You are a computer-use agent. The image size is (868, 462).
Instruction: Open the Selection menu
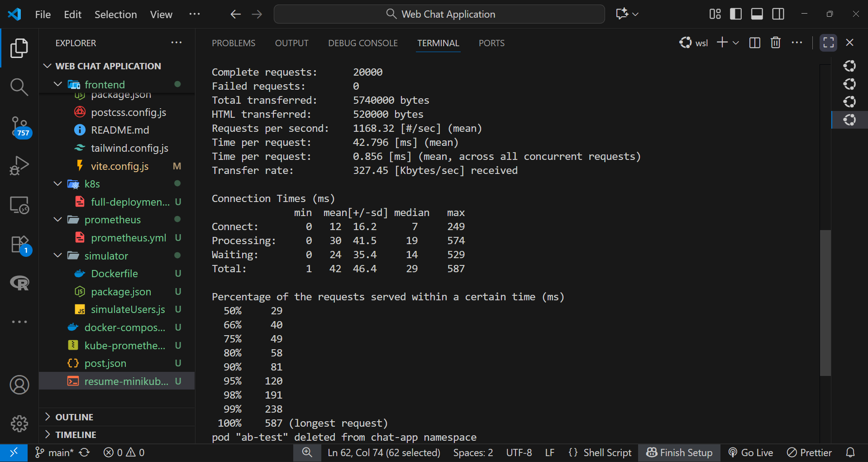coord(116,14)
